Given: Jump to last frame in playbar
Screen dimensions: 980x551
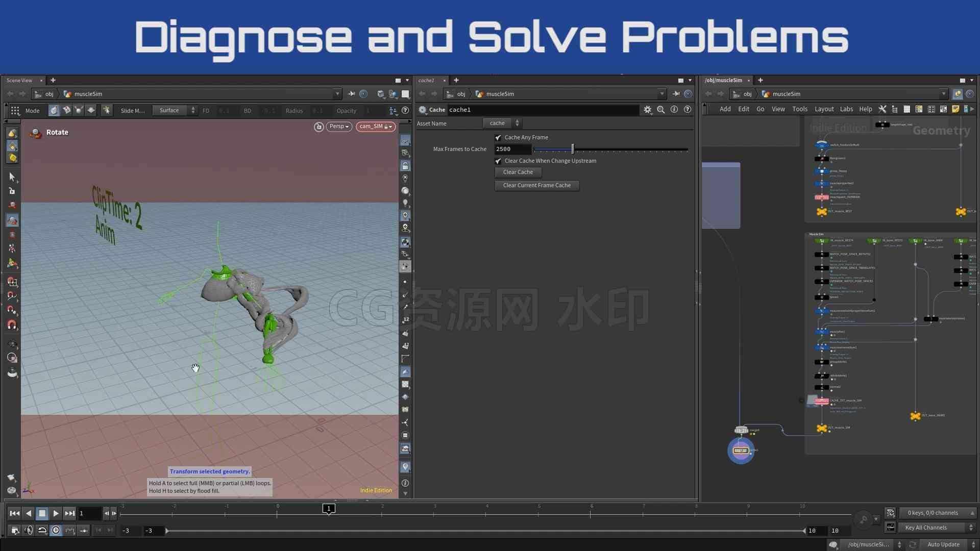Looking at the screenshot, I should [x=69, y=513].
